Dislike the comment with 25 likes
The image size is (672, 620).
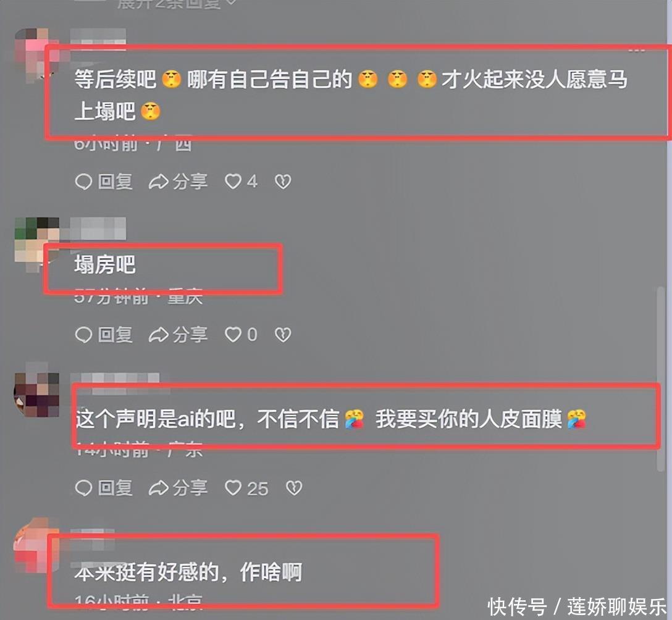point(294,488)
